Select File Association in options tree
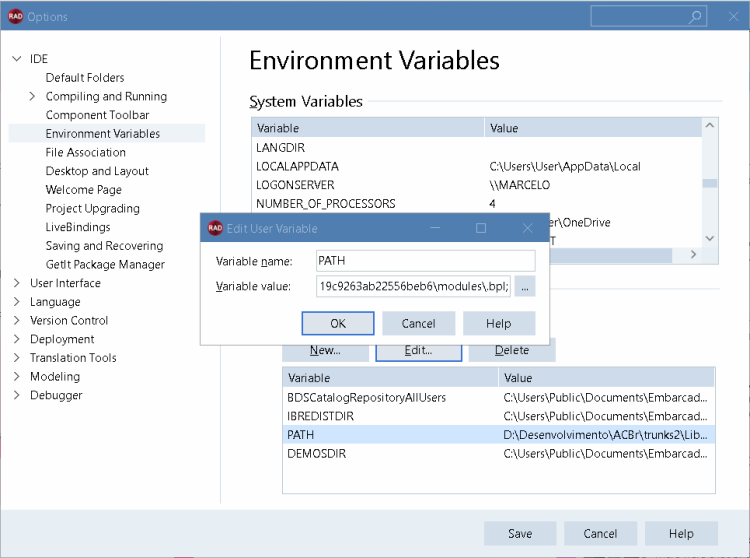750x558 pixels. pos(86,153)
